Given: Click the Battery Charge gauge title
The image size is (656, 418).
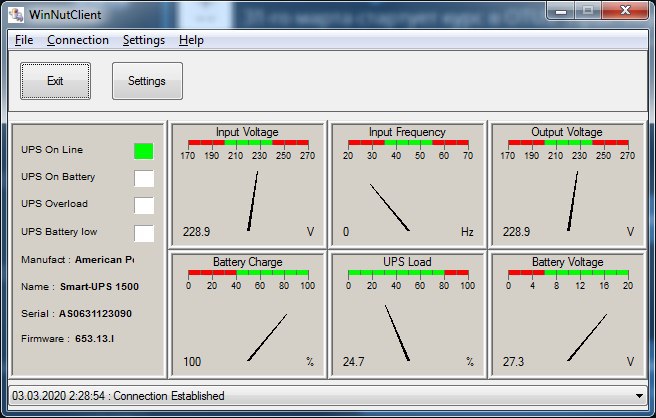Looking at the screenshot, I should pyautogui.click(x=248, y=262).
